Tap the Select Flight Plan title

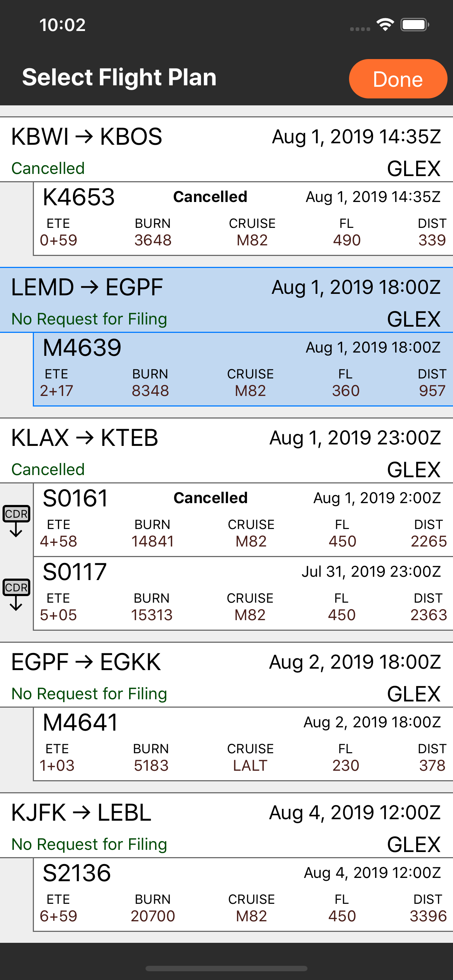coord(119,77)
